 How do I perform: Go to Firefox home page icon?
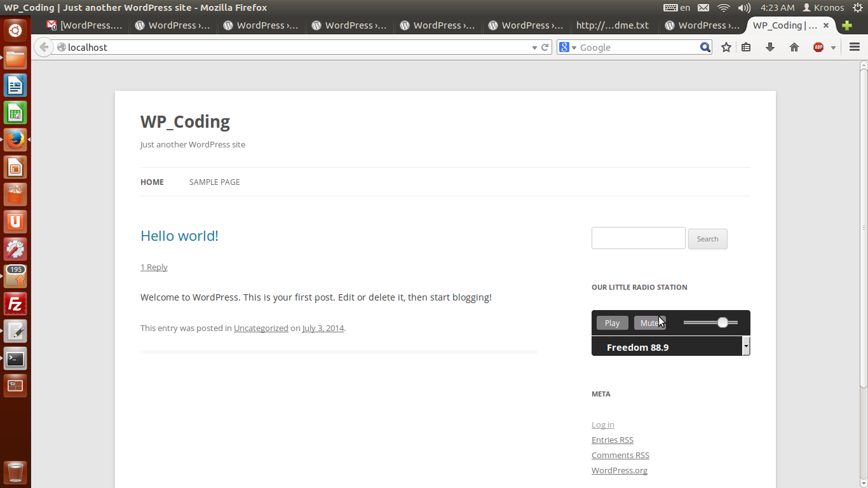pyautogui.click(x=794, y=47)
